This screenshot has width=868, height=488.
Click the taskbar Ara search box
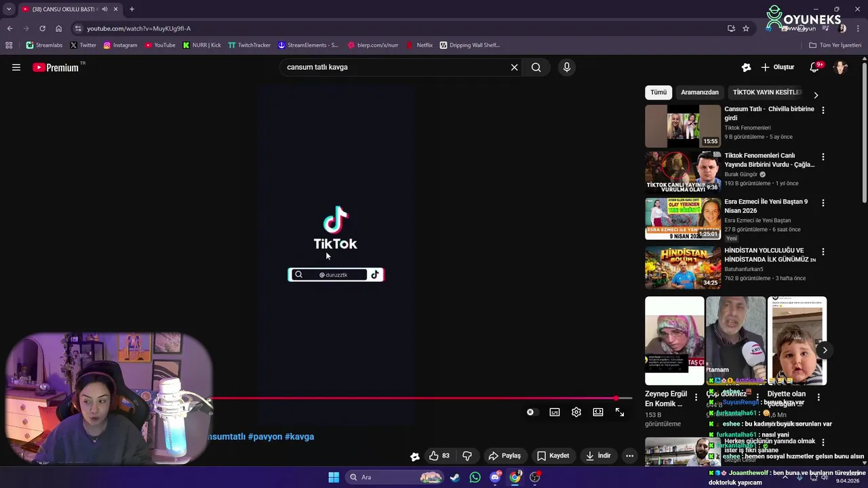394,477
